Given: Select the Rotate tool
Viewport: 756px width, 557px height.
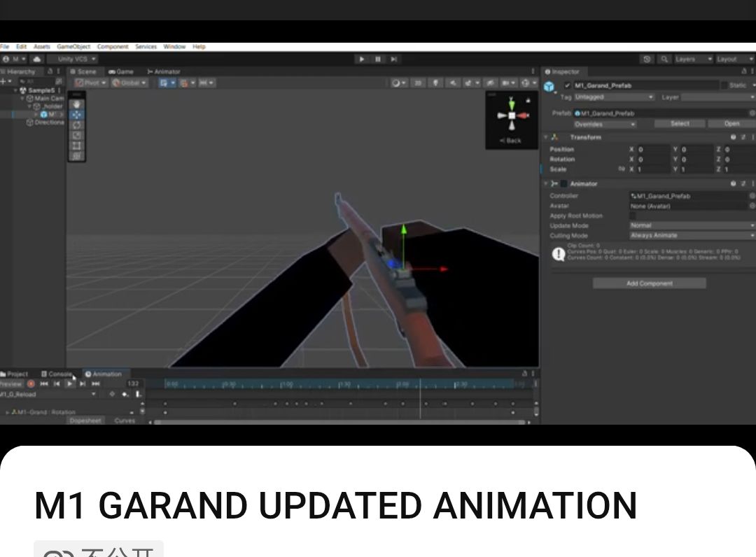Looking at the screenshot, I should pos(77,125).
